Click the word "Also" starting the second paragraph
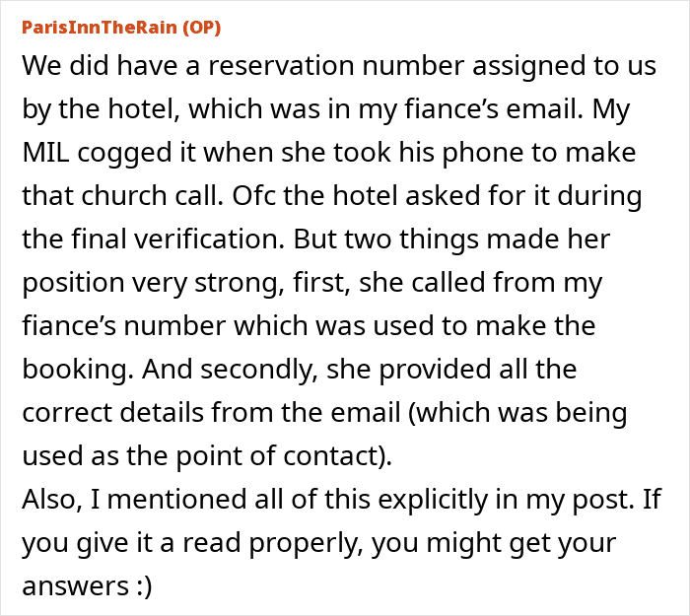Screen dimensions: 690x616 pos(52,500)
